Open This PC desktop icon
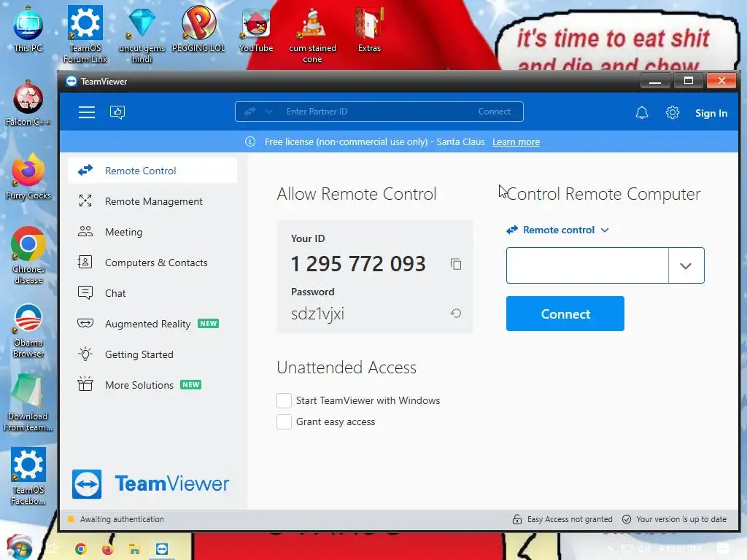The image size is (747, 560). 28,29
